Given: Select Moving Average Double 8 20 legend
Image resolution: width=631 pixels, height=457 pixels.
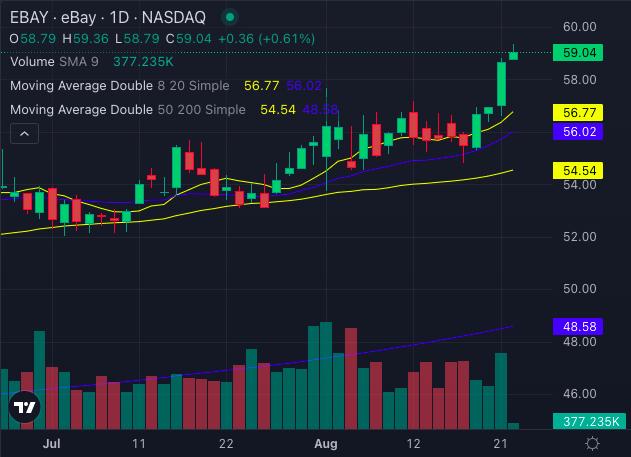Looking at the screenshot, I should coord(120,86).
